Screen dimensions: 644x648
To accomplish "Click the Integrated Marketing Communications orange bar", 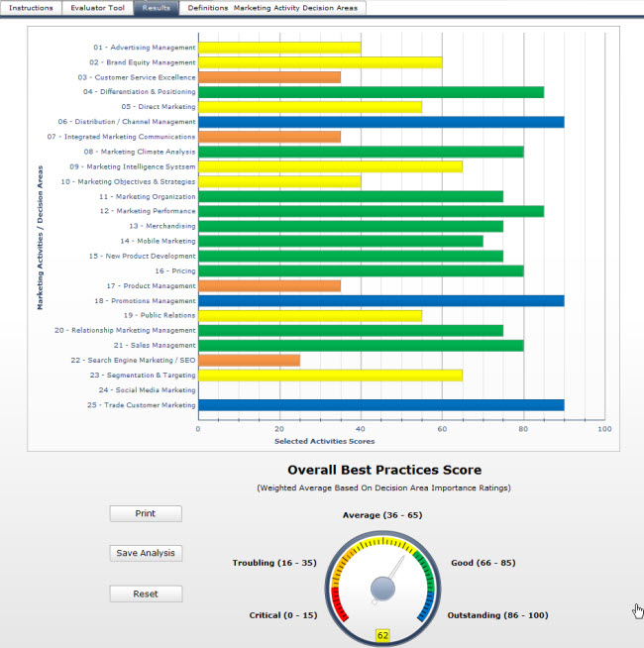I will [x=269, y=137].
